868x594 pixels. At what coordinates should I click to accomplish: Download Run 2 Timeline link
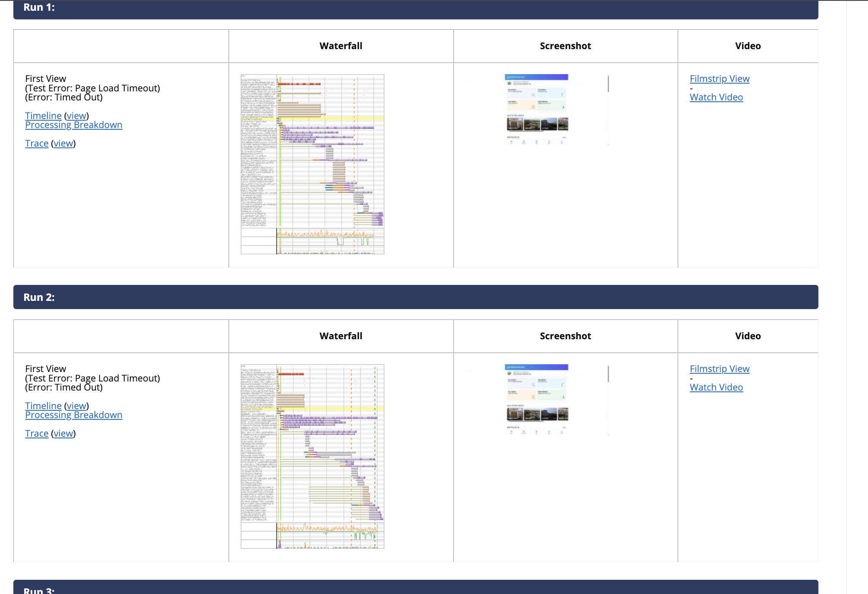(x=43, y=406)
